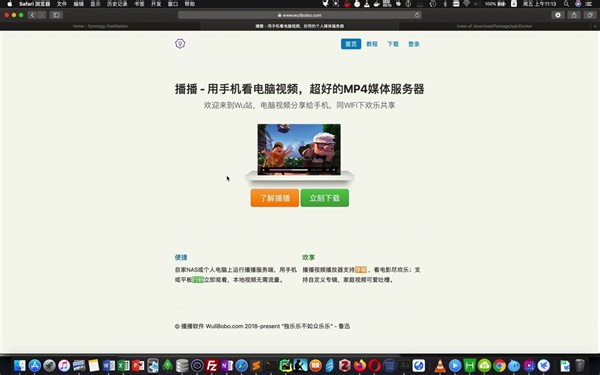This screenshot has height=375, width=600.
Task: Open the 历史记录 menu
Action: 117,4
